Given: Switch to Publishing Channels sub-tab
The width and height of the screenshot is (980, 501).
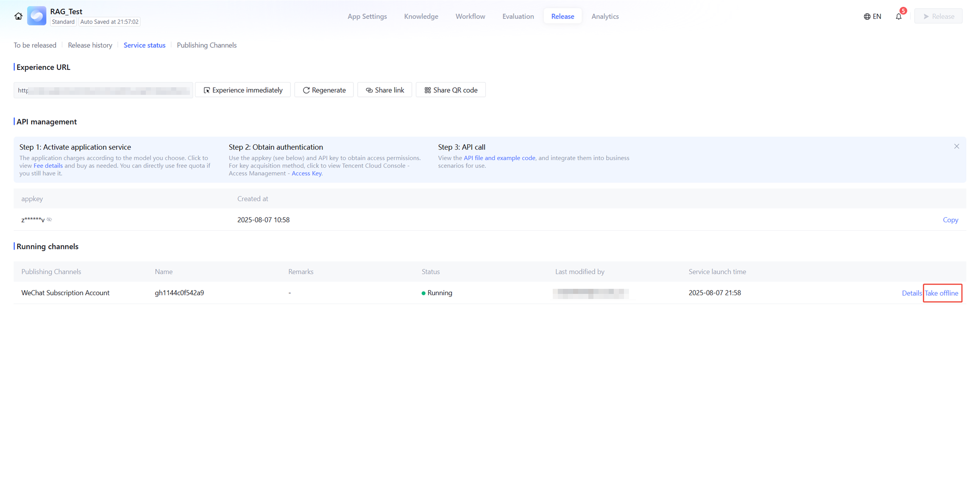Looking at the screenshot, I should (206, 45).
